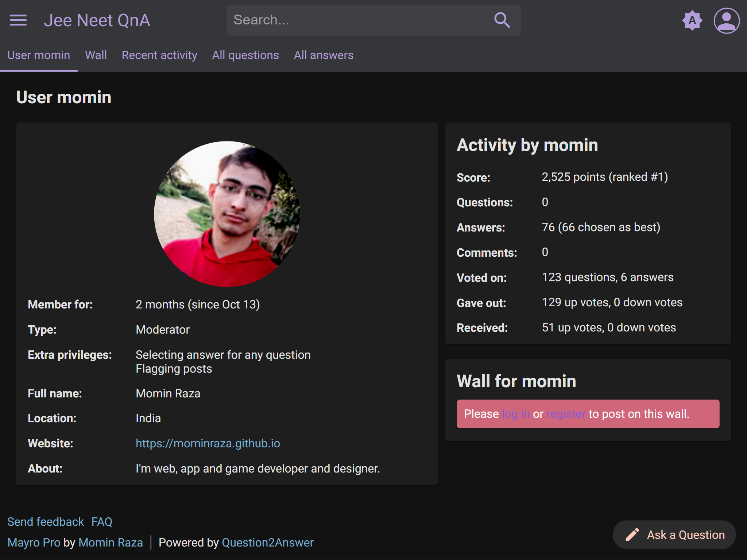This screenshot has height=560, width=747.
Task: Click momin's profile picture
Action: (x=227, y=214)
